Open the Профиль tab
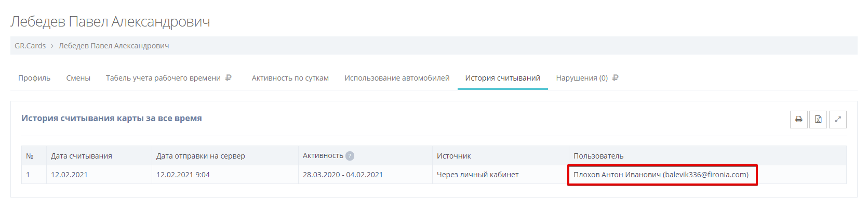The height and width of the screenshot is (210, 868). 34,78
